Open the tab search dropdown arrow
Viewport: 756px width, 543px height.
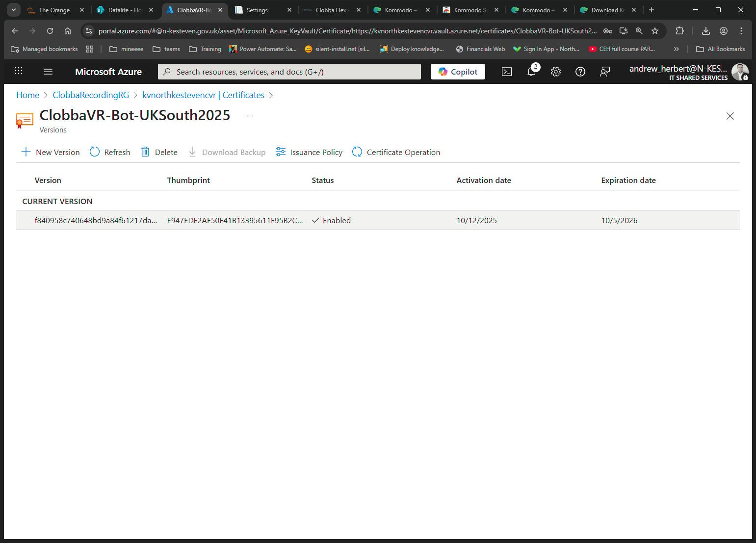(x=14, y=10)
